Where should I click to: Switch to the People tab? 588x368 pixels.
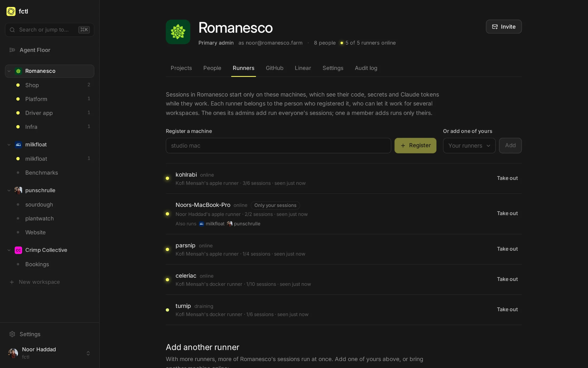click(212, 68)
